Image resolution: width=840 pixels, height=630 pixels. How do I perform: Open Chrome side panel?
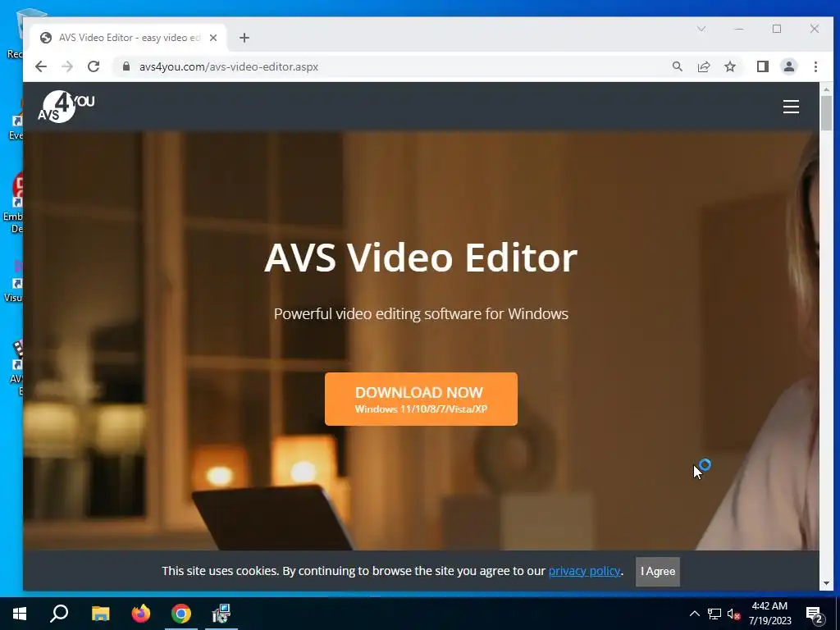coord(762,66)
